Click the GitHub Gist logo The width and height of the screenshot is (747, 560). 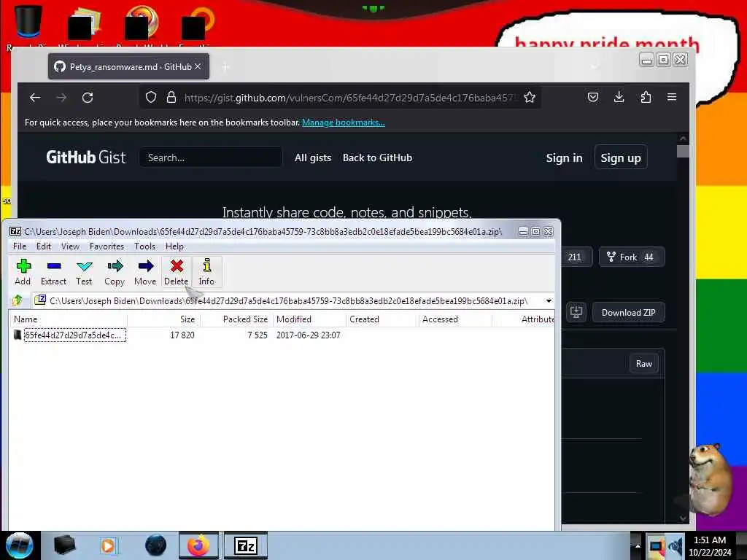86,157
